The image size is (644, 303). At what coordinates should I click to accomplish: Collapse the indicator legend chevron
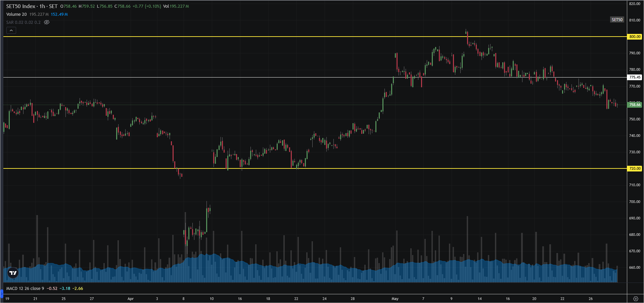[x=11, y=31]
